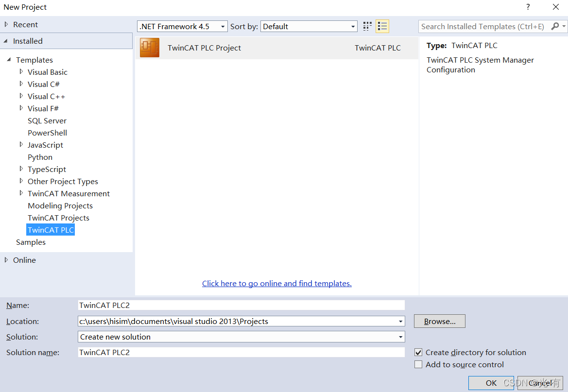Expand Other Project Types node arrow
Screen dimensions: 568x392
(21, 181)
